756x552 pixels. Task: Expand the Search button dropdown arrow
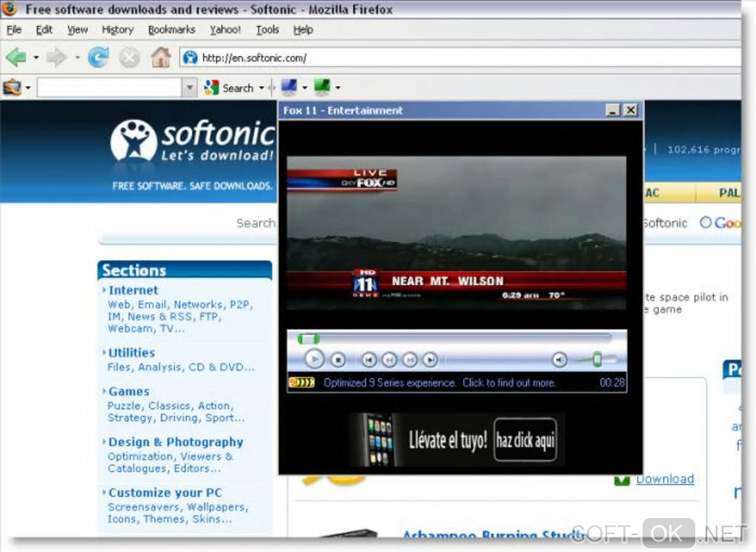(x=262, y=87)
